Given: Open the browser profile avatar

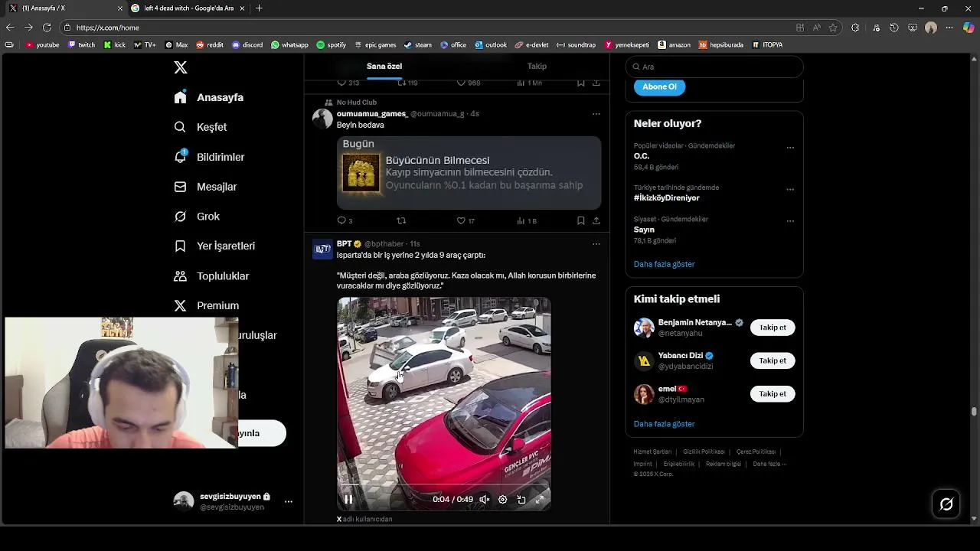Looking at the screenshot, I should 931,28.
